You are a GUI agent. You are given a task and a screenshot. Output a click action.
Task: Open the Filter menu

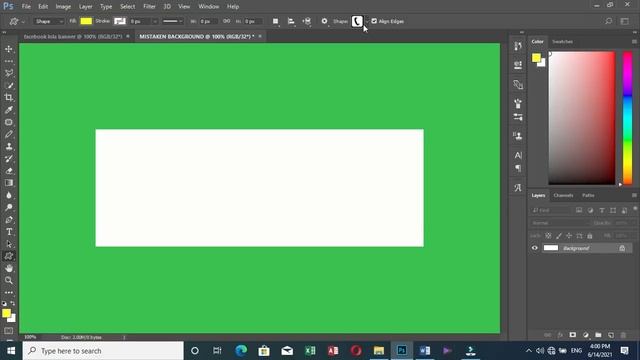[149, 7]
